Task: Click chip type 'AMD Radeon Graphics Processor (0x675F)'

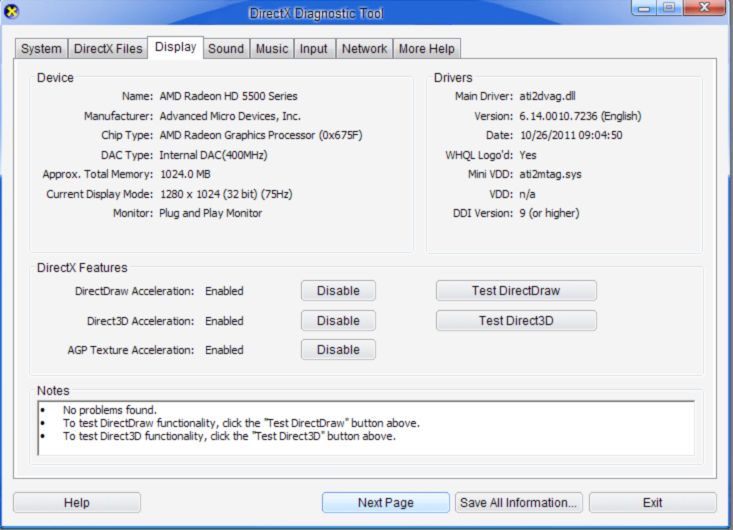Action: click(x=261, y=136)
